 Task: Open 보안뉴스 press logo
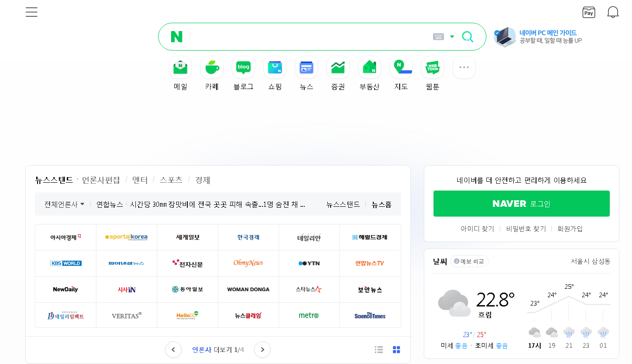tap(370, 289)
